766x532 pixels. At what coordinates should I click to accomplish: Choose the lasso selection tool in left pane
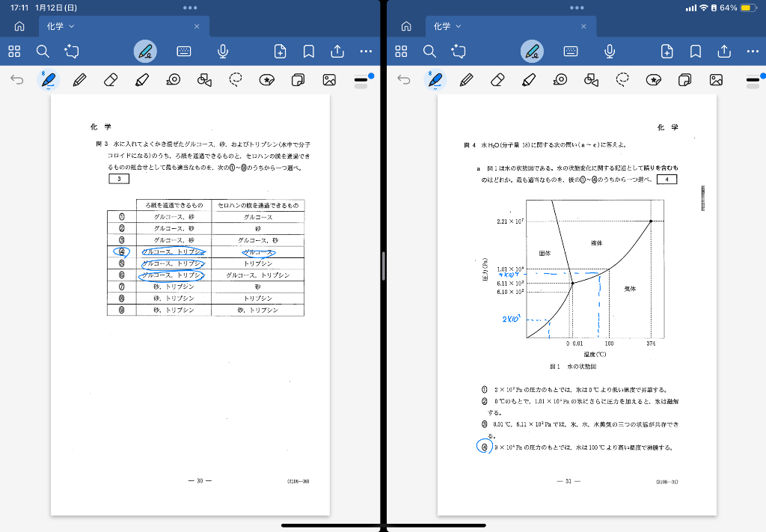[236, 80]
